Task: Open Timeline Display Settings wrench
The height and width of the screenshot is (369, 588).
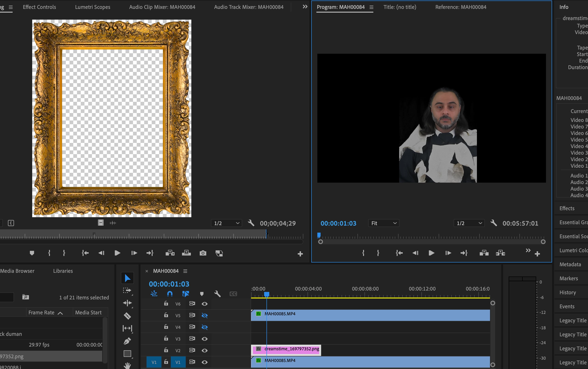Action: 217,294
